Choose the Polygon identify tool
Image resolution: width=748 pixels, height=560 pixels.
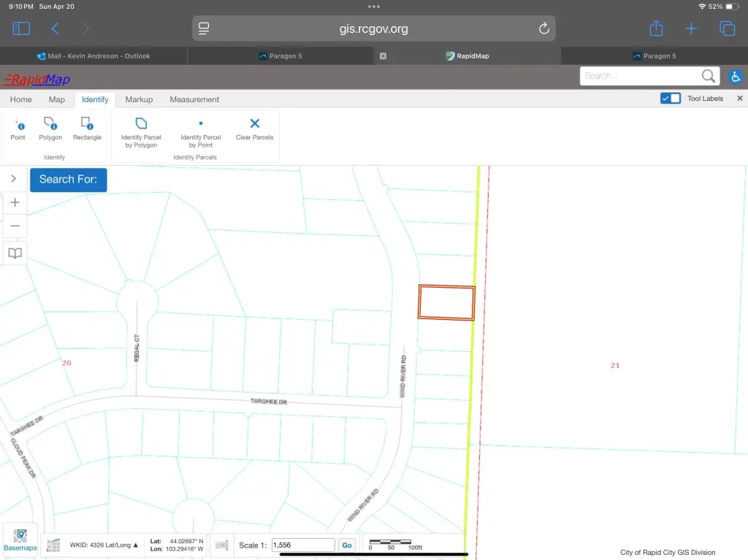50,129
